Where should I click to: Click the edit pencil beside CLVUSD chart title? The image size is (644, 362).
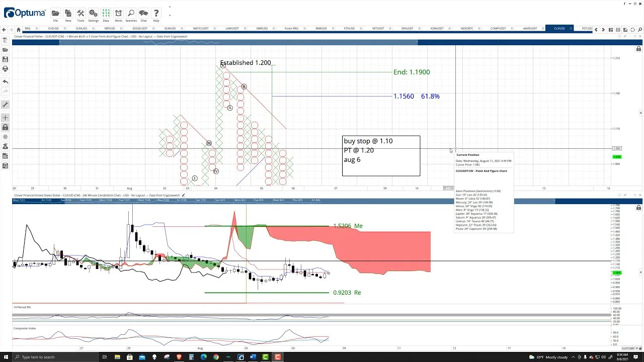[184, 195]
